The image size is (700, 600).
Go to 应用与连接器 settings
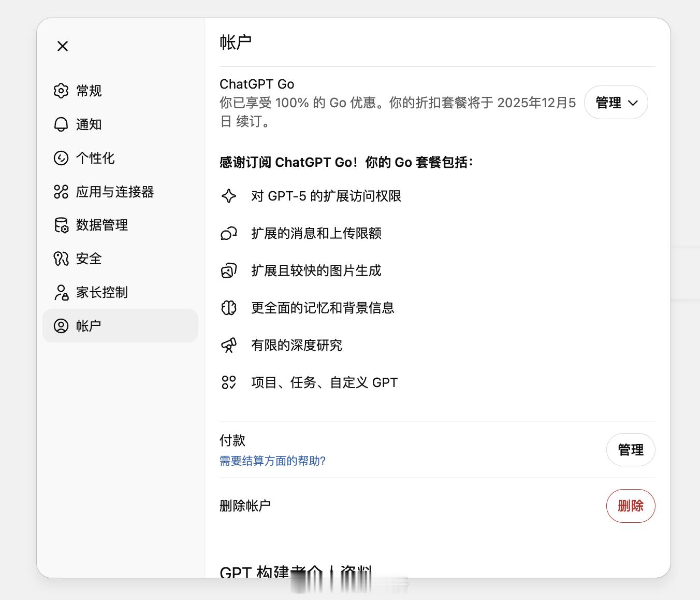point(120,192)
